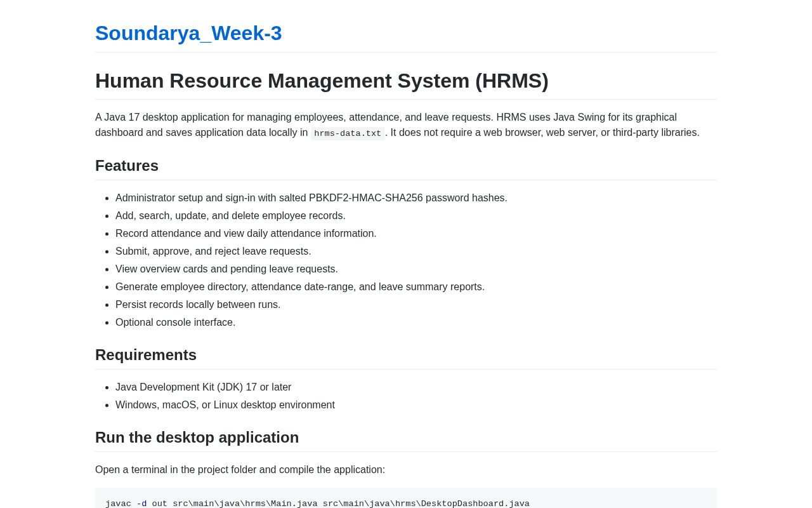Click the 'Persist records locally between runs' bullet
The height and width of the screenshot is (508, 812).
(x=198, y=305)
